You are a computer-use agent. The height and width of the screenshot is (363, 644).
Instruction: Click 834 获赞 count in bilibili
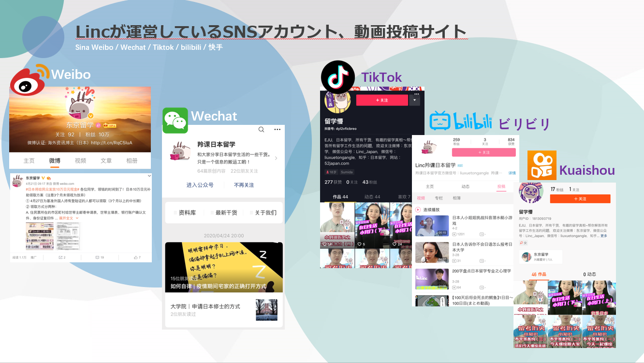[x=511, y=141]
